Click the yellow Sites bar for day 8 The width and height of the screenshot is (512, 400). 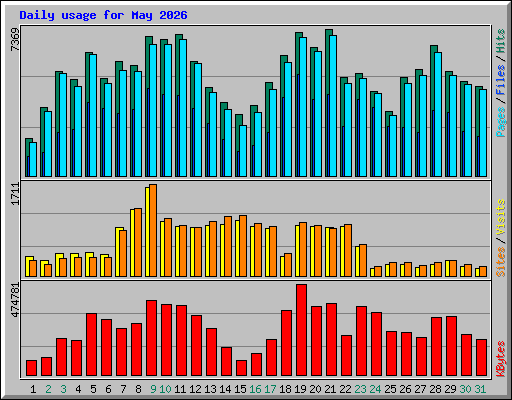[132, 243]
